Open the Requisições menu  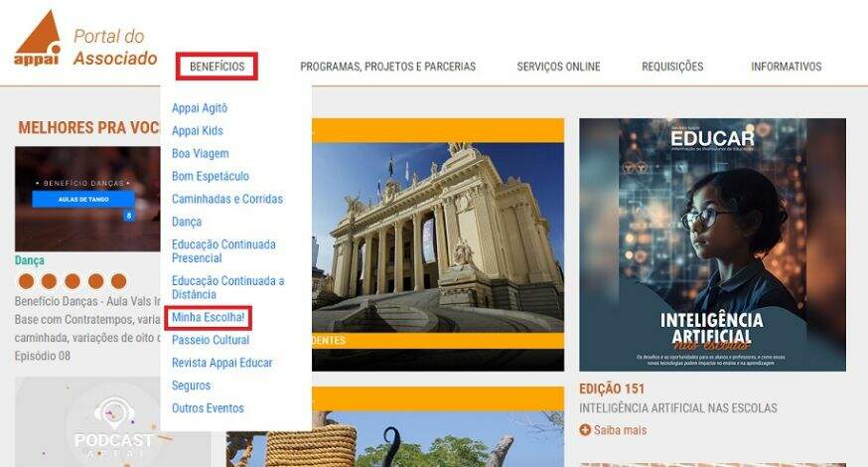coord(672,67)
